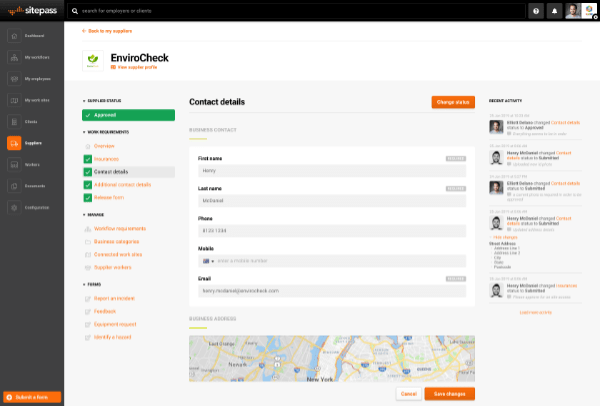Image resolution: width=600 pixels, height=406 pixels.
Task: Open the Approved status selector
Action: 128,115
